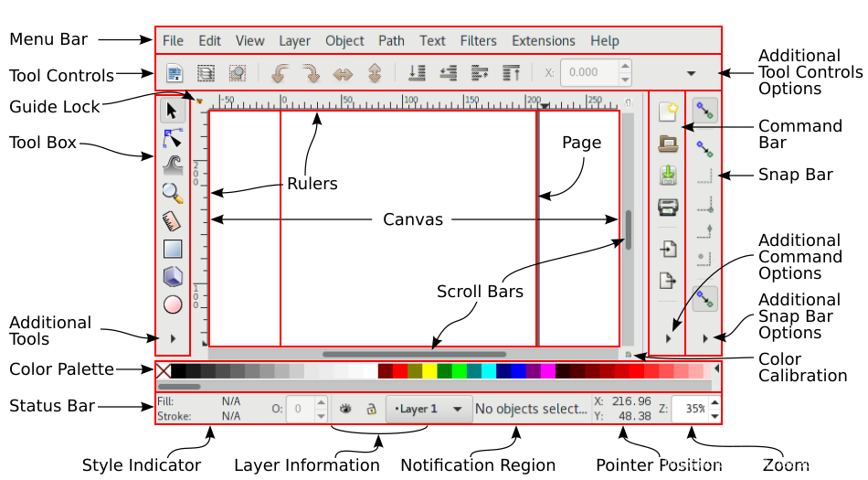Export the document icon
This screenshot has width=868, height=480.
tap(668, 281)
